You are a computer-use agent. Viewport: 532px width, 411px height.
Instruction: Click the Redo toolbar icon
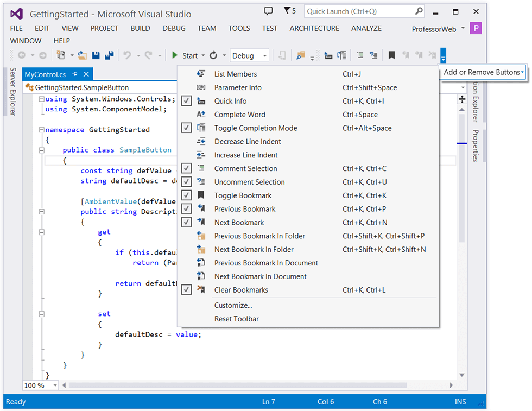pos(149,55)
